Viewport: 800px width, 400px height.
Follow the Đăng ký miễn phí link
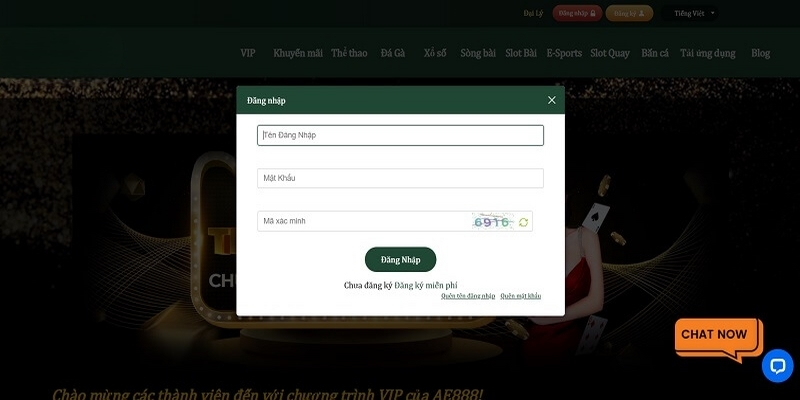[426, 285]
